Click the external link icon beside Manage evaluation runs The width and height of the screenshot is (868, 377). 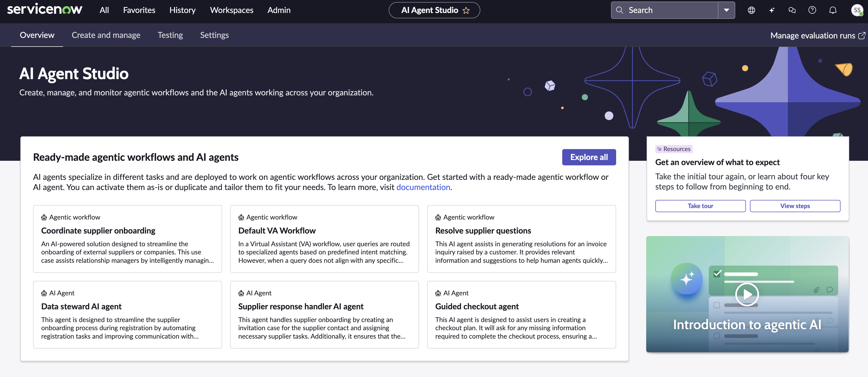[862, 35]
